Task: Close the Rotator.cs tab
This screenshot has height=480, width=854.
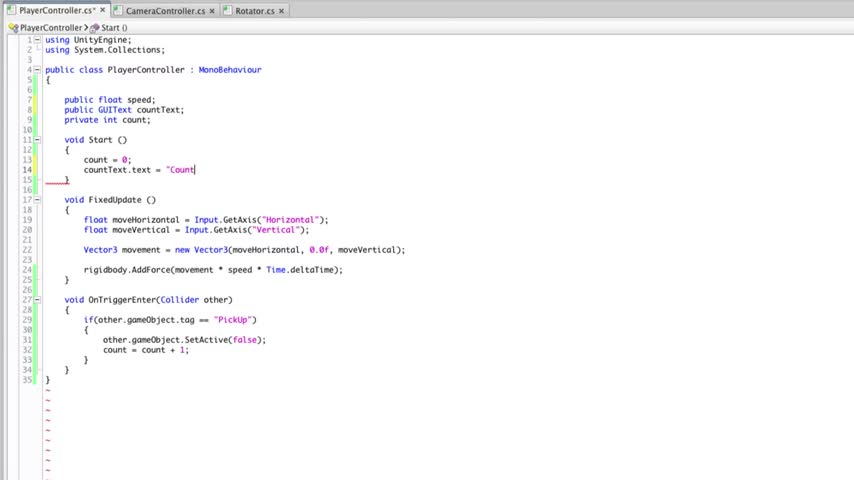Action: point(281,11)
